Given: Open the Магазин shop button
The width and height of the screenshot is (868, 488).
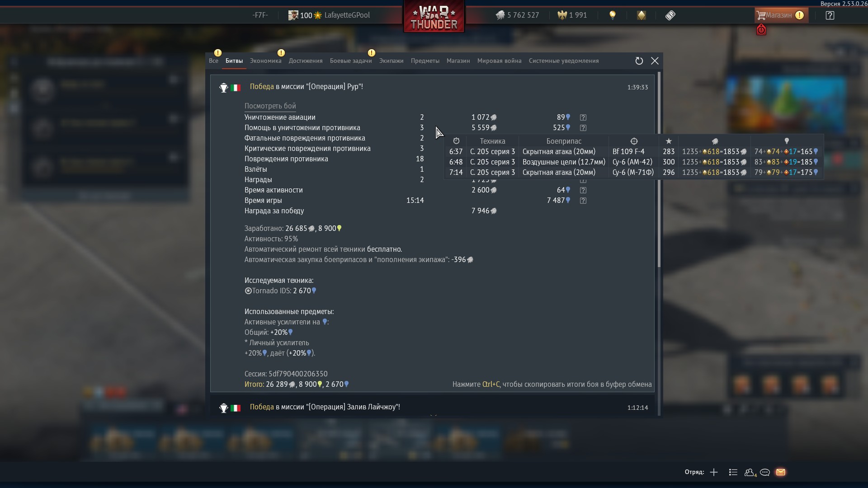Looking at the screenshot, I should (x=781, y=15).
